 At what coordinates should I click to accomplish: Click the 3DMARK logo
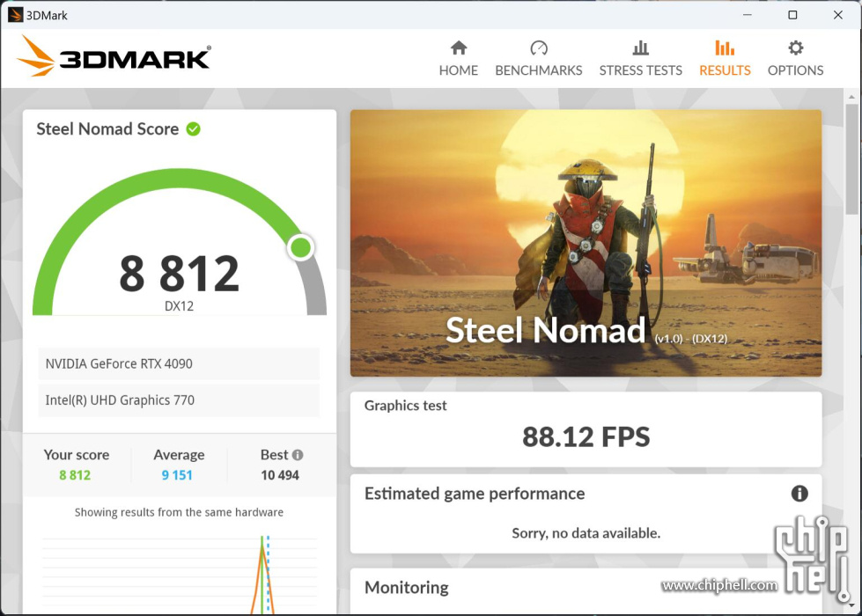pos(114,55)
